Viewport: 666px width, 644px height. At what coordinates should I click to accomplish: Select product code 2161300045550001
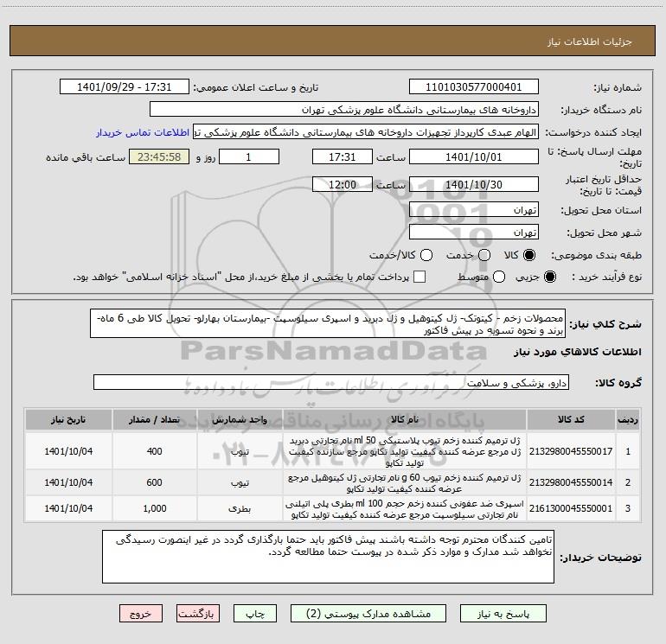(x=571, y=508)
